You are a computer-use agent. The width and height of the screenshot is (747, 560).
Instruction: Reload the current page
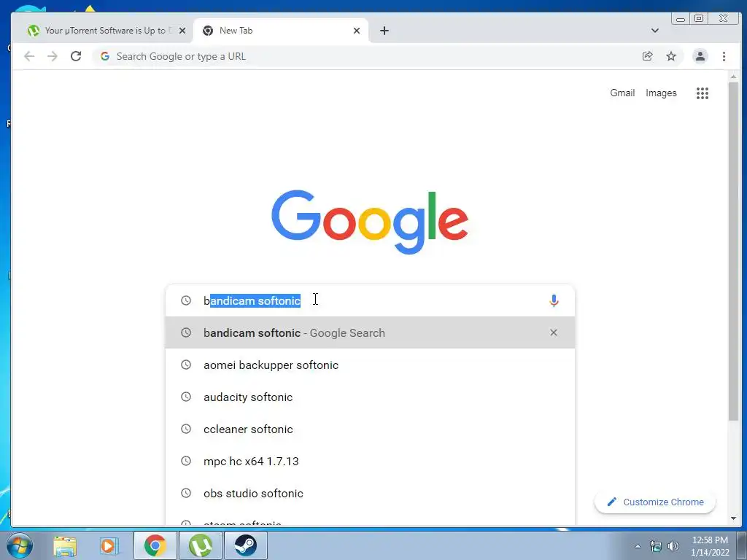pyautogui.click(x=76, y=56)
